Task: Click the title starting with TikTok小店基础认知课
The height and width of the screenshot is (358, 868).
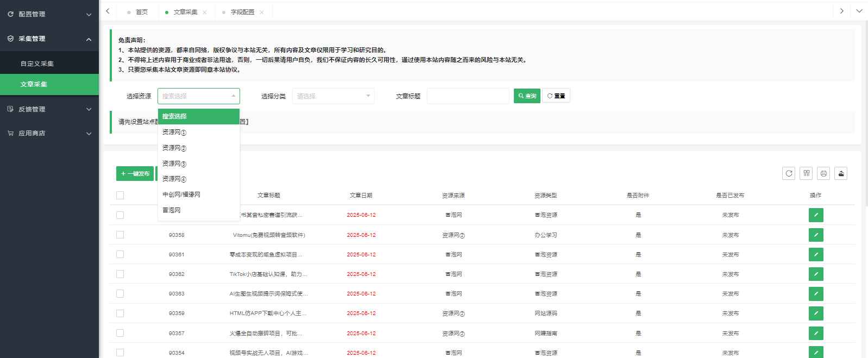Action: tap(268, 274)
